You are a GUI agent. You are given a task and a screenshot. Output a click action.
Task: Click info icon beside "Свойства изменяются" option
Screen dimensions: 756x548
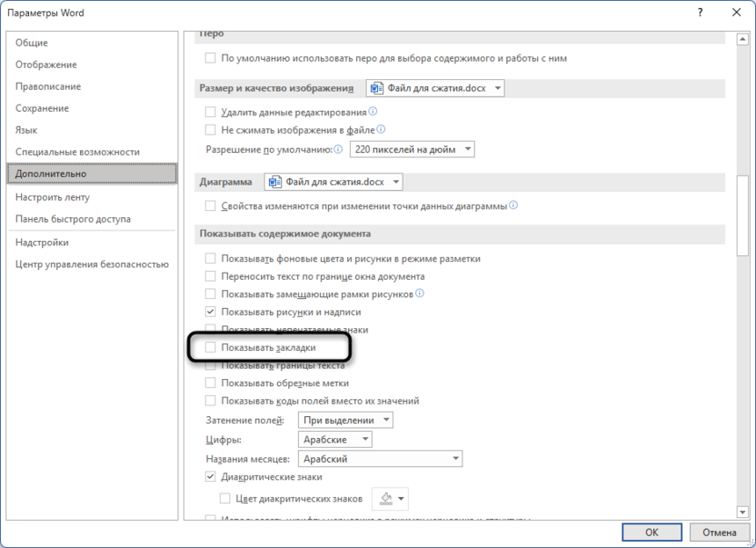[x=513, y=205]
